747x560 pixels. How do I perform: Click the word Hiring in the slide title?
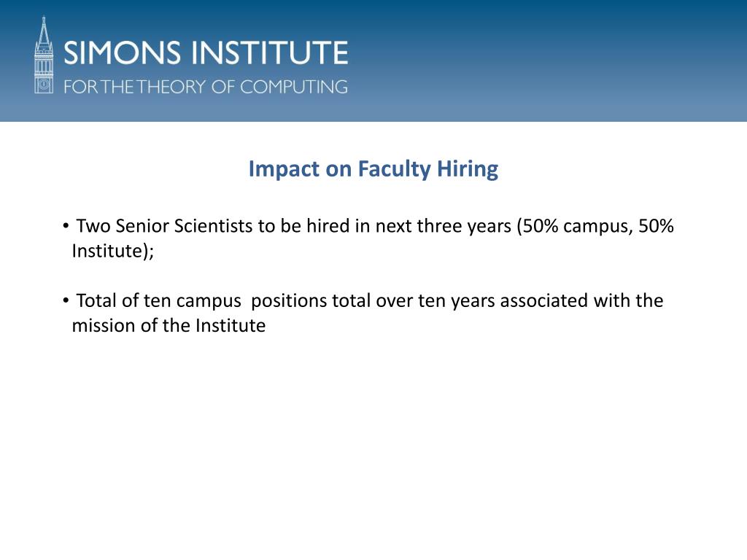tap(468, 169)
